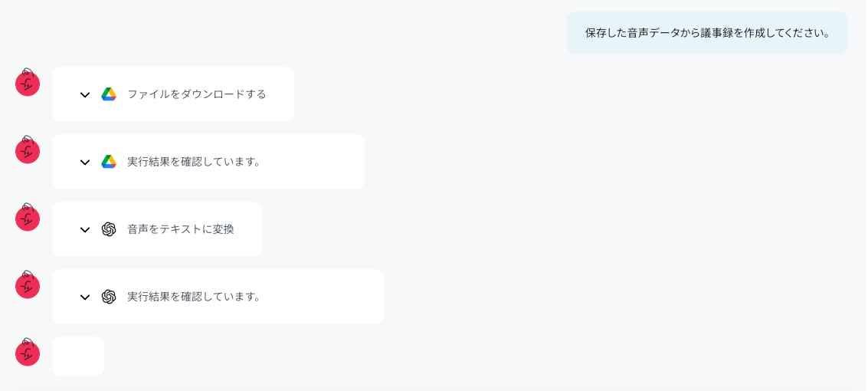Click Google Drive icon beside ファイルをダウンロードする
Screen dimensions: 868x391
(109, 94)
